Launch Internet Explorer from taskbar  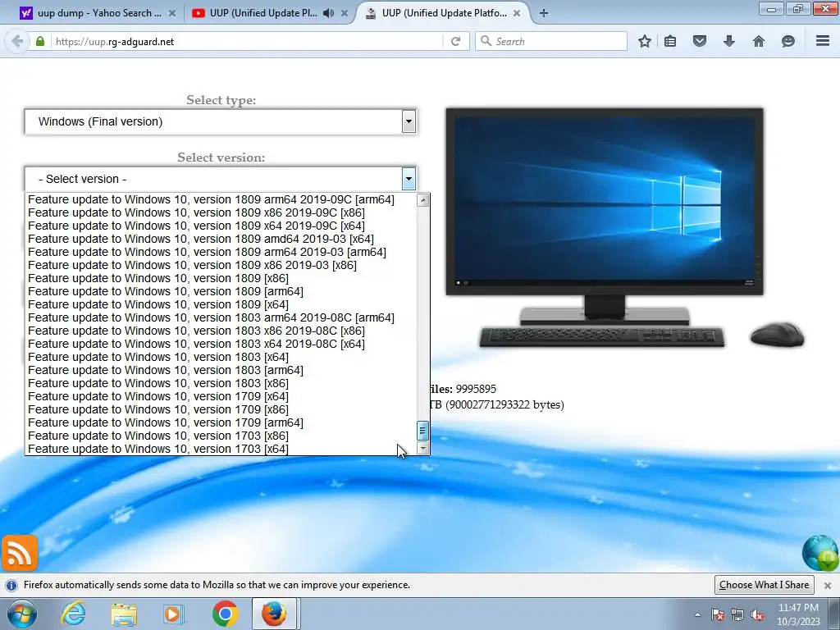point(73,614)
